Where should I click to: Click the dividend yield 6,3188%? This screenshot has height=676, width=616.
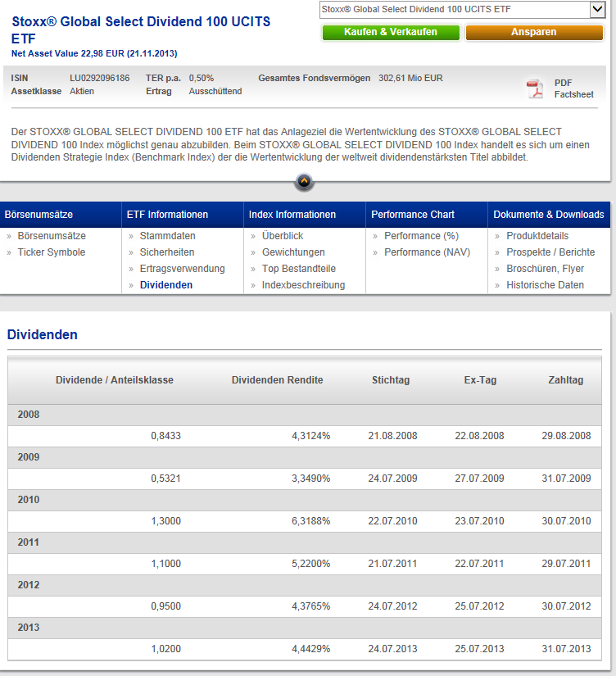point(311,521)
